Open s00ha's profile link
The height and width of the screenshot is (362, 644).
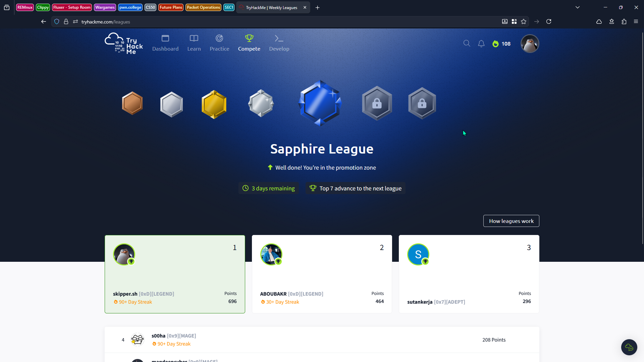[158, 336]
